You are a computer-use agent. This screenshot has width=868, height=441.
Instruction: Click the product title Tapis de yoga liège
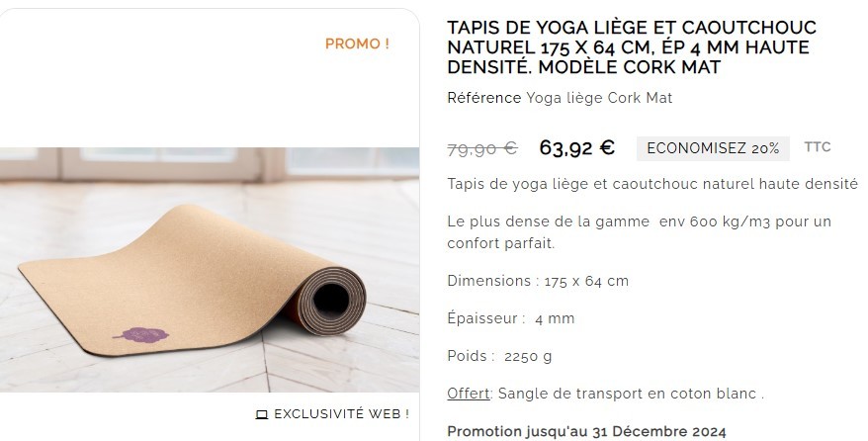632,47
